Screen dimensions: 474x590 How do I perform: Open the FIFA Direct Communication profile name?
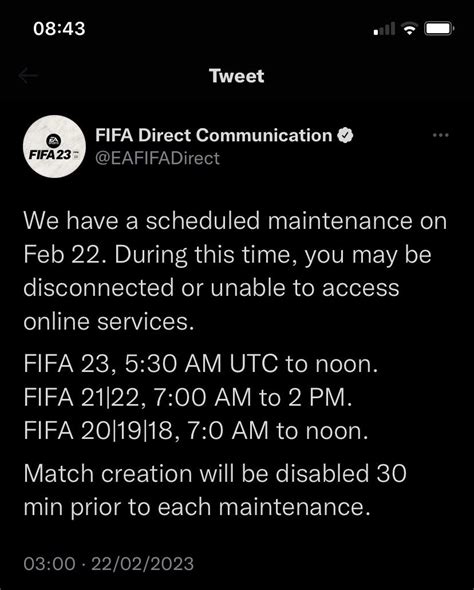[214, 135]
